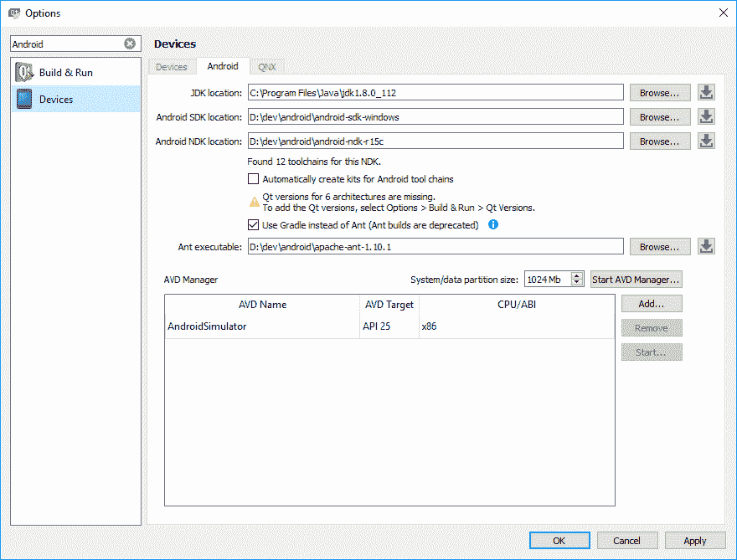Click the blue info icon next to Gradle option
Screen dimensions: 737x560
tap(493, 224)
